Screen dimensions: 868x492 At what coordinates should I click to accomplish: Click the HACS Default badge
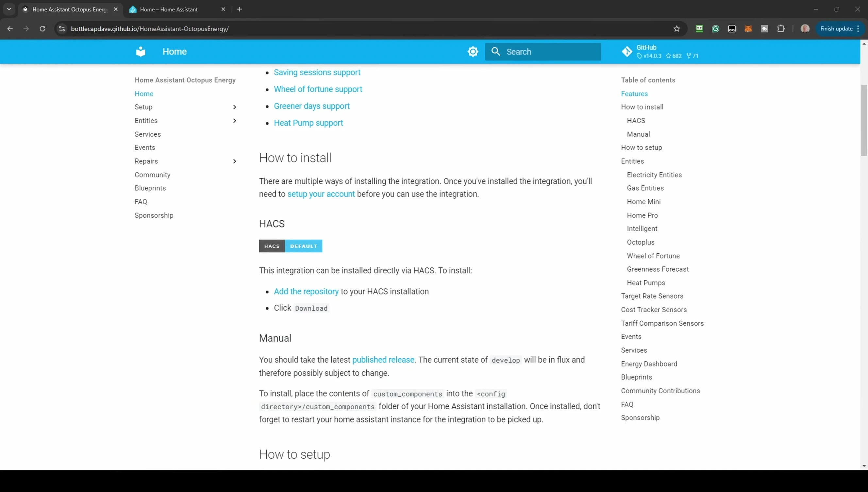pos(291,246)
